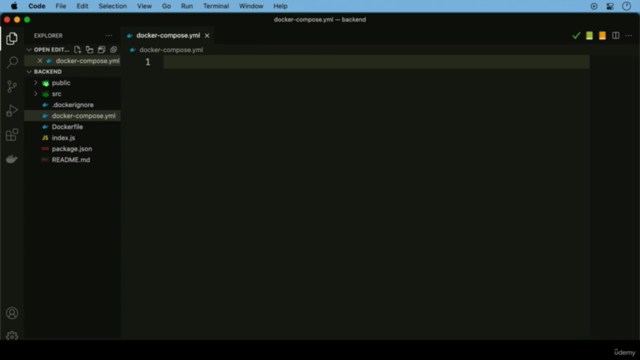Image resolution: width=640 pixels, height=360 pixels.
Task: Click the green document icon in editor toolbar
Action: tap(589, 36)
